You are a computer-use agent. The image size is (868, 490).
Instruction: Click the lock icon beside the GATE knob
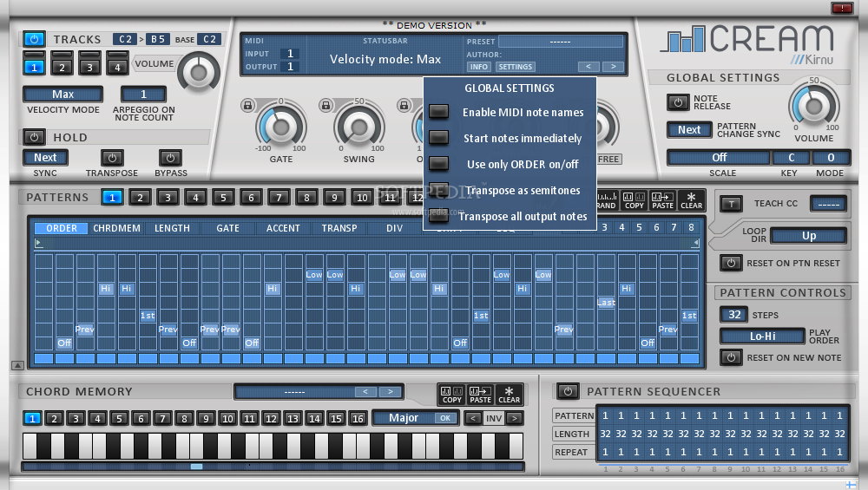click(248, 105)
